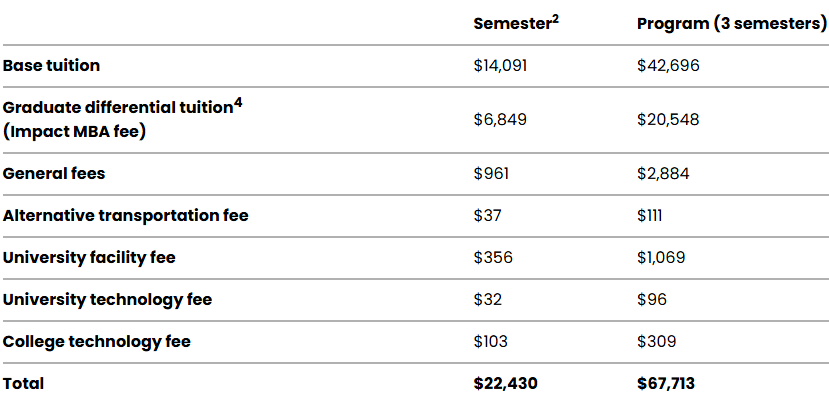The image size is (829, 405).
Task: Click the Impact MBA fee label text
Action: tap(75, 130)
